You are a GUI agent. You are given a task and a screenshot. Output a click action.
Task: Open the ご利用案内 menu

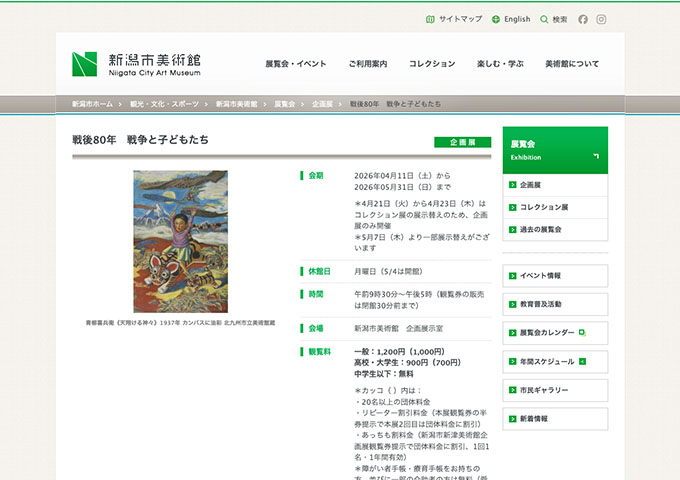pyautogui.click(x=368, y=64)
